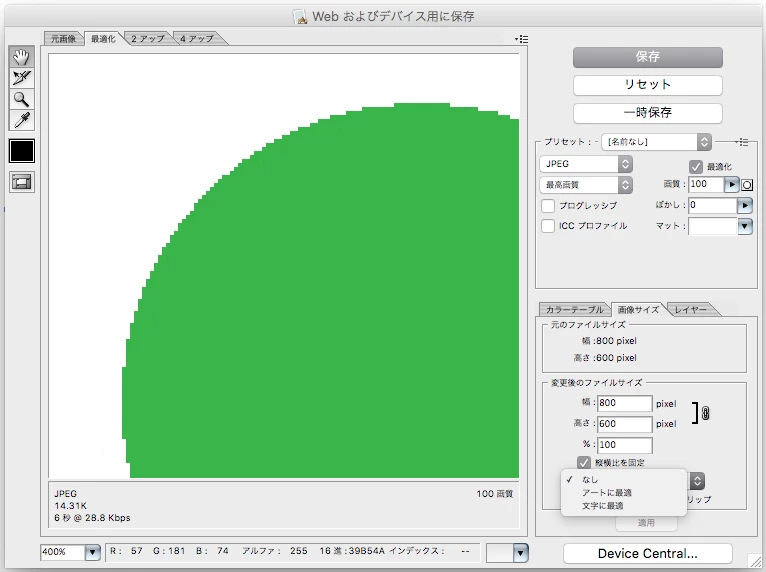Viewport: 766px width, 572px height.
Task: Open the プリセット dropdown
Action: pos(656,142)
